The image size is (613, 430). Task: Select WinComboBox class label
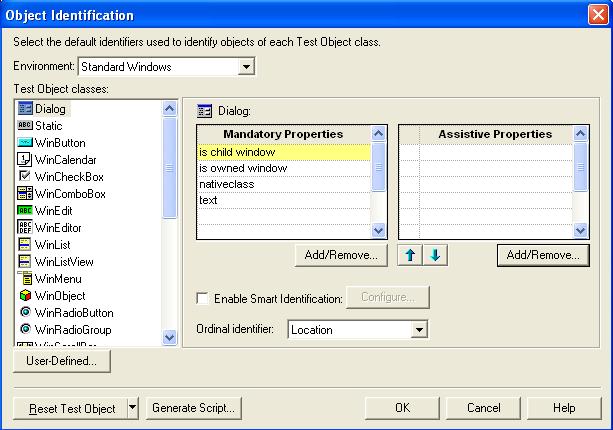[70, 194]
